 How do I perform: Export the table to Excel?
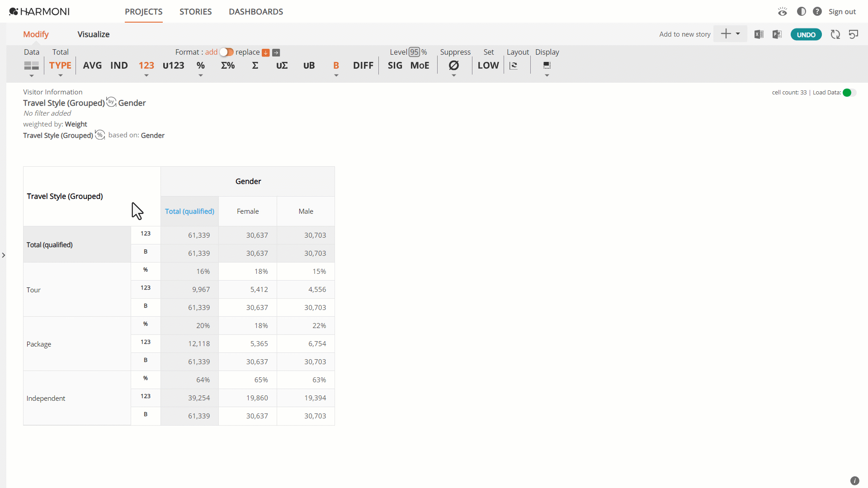click(759, 34)
